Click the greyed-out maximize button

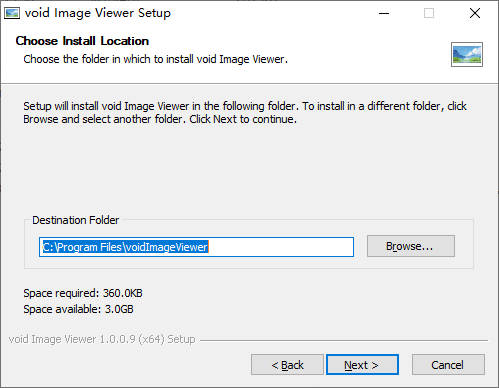click(429, 13)
